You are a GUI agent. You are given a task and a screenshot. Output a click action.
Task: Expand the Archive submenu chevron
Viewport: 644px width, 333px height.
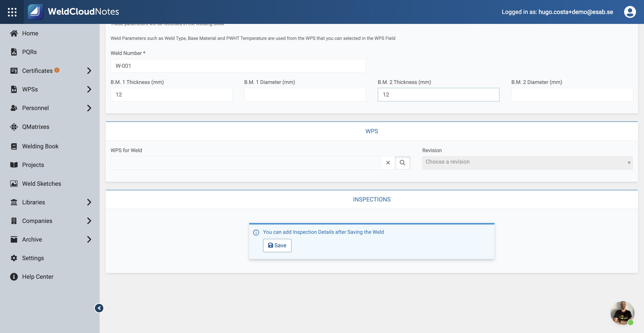click(x=89, y=239)
